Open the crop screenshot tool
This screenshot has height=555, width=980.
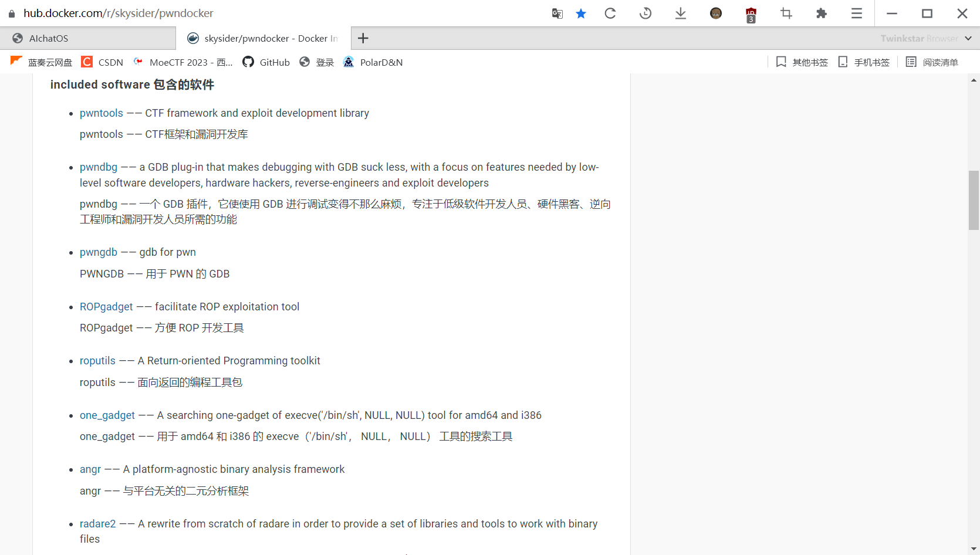(x=786, y=13)
